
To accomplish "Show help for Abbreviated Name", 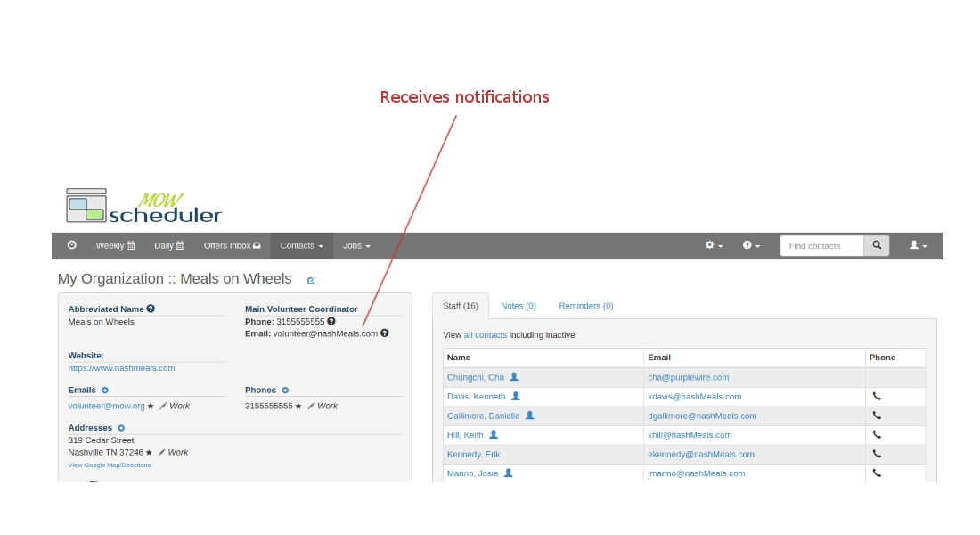I will (151, 309).
